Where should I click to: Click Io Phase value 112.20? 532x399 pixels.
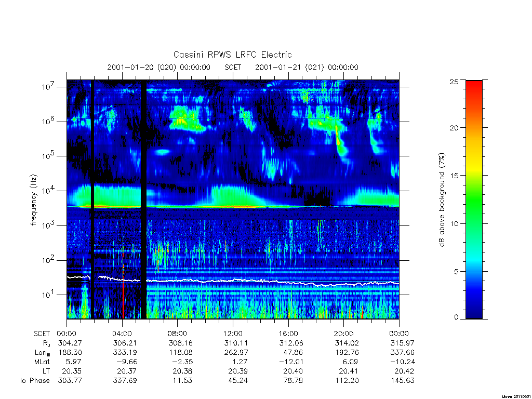pos(347,381)
